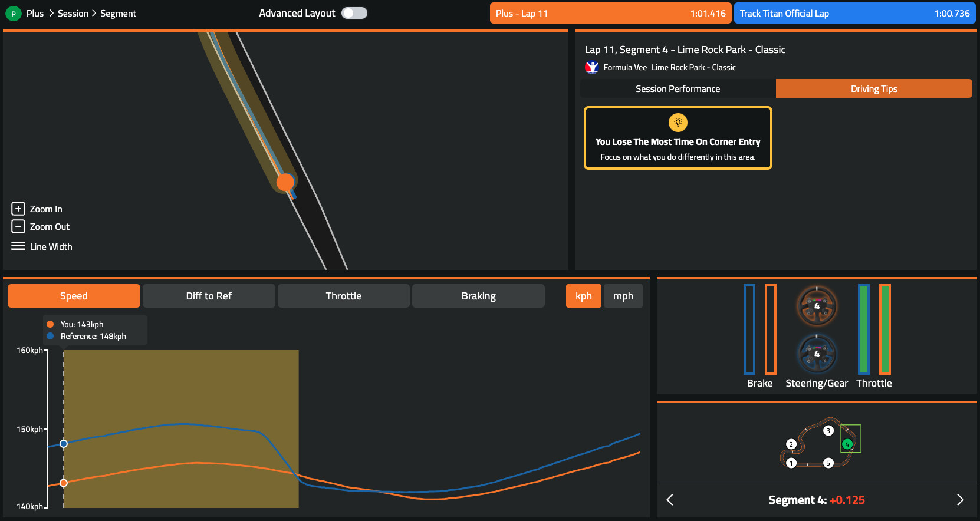Open the Line Width control icon
Image resolution: width=980 pixels, height=521 pixels.
click(18, 246)
